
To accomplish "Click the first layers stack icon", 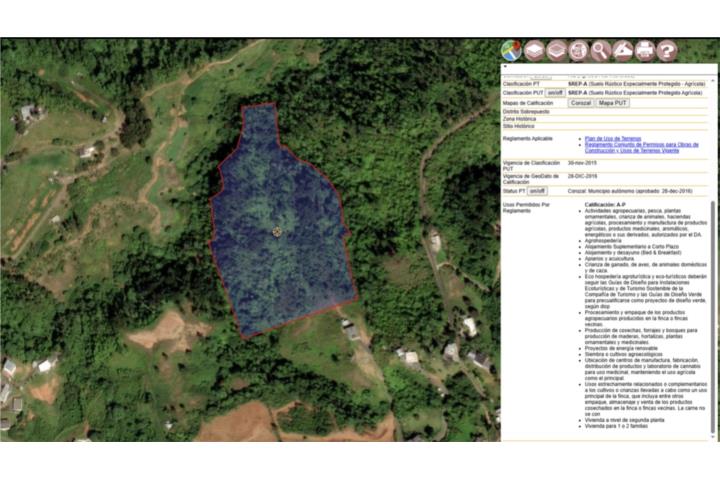I will click(x=534, y=51).
